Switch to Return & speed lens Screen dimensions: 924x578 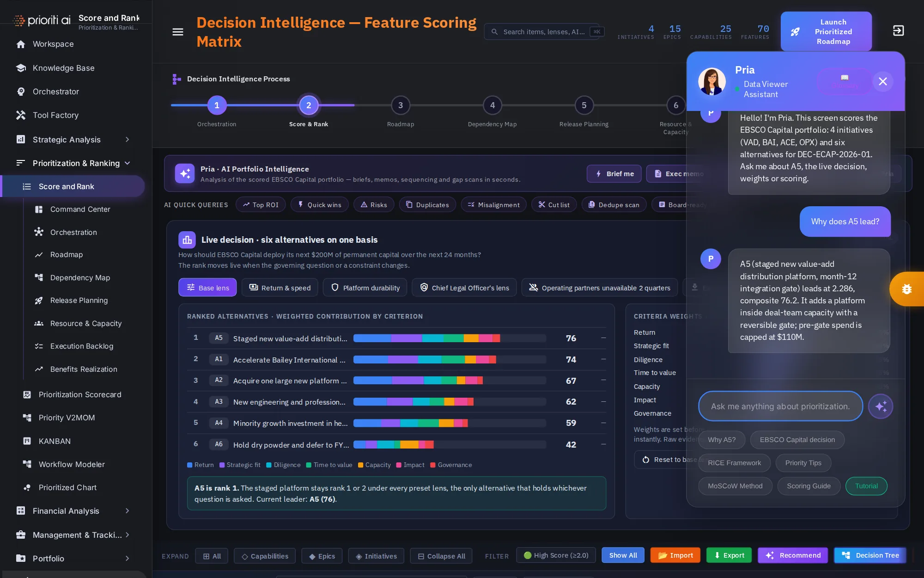(280, 288)
